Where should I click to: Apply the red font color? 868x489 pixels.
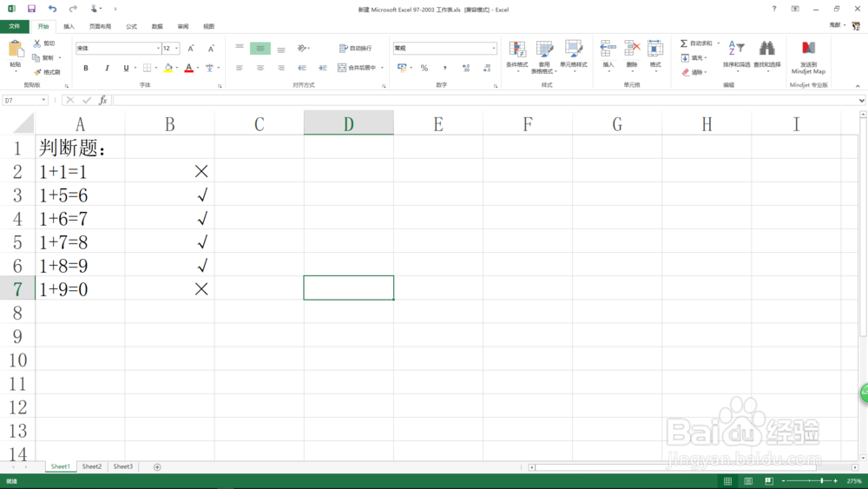coord(188,68)
